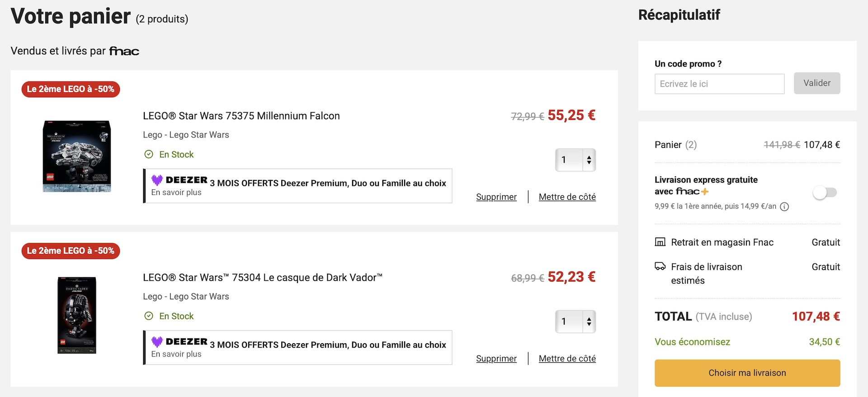Click the promo code input field
The height and width of the screenshot is (397, 868).
coord(719,84)
